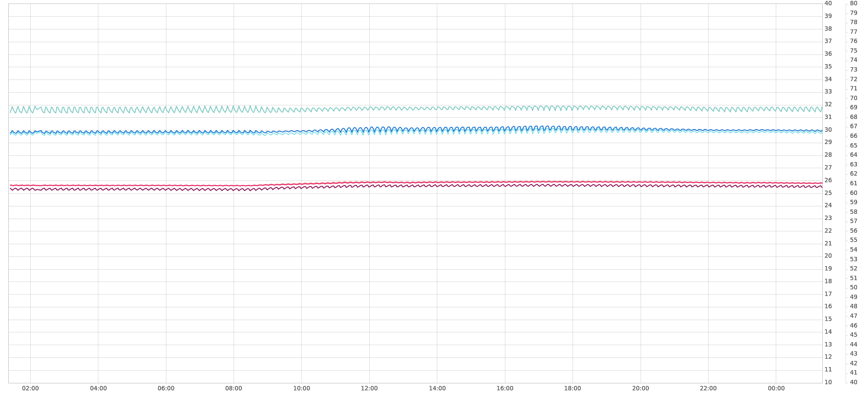Click the teal oscillating line near 32
868x393 pixels.
tap(395, 108)
